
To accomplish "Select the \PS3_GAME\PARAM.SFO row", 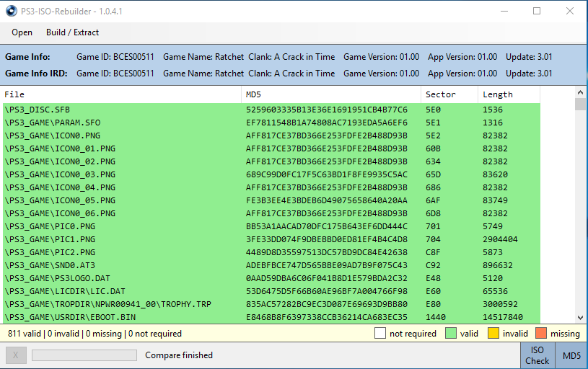I will (x=271, y=123).
